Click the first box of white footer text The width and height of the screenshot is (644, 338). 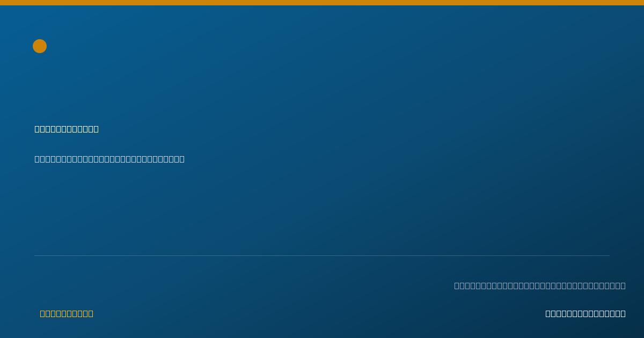click(548, 313)
